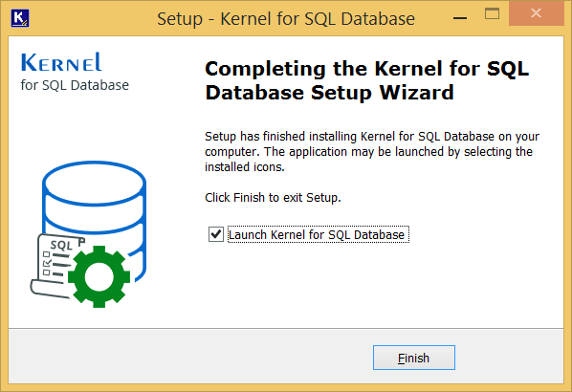
Task: Uncheck the Launch Kernel for SQL Database checkbox
Action: click(x=216, y=234)
